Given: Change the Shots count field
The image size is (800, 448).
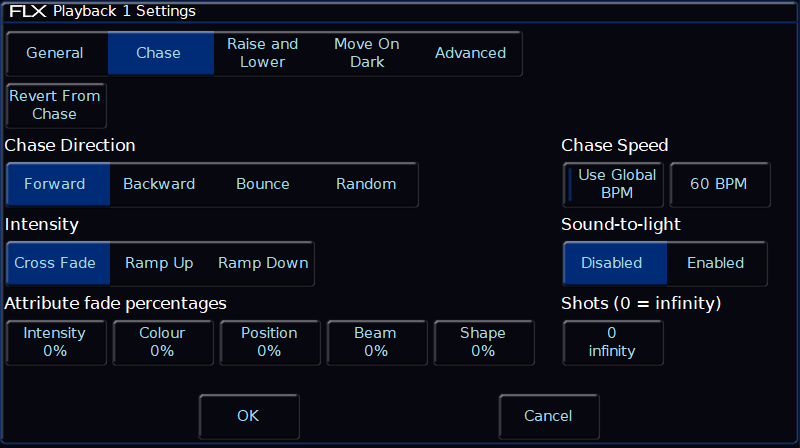Looking at the screenshot, I should 612,342.
